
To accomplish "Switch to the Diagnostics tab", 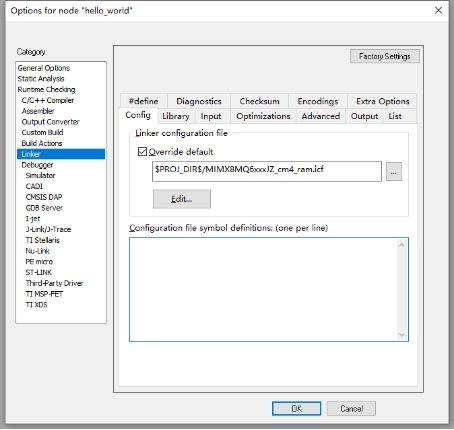I will [x=199, y=101].
